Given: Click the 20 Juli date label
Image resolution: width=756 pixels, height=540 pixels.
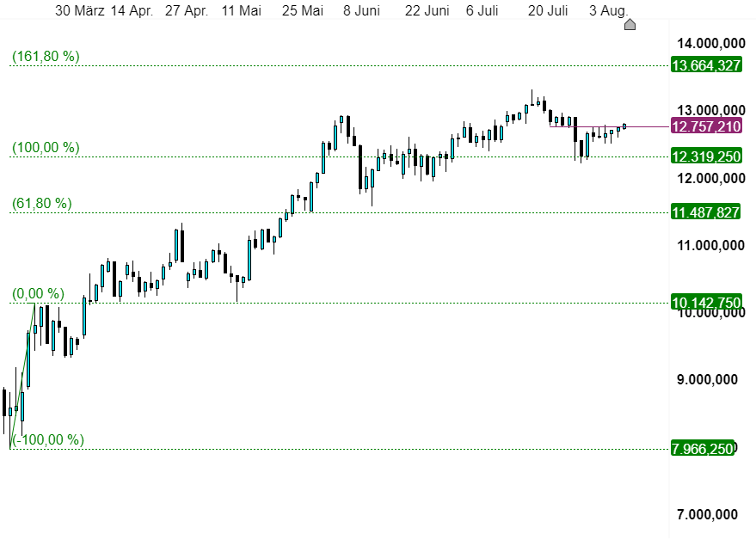Looking at the screenshot, I should point(548,10).
